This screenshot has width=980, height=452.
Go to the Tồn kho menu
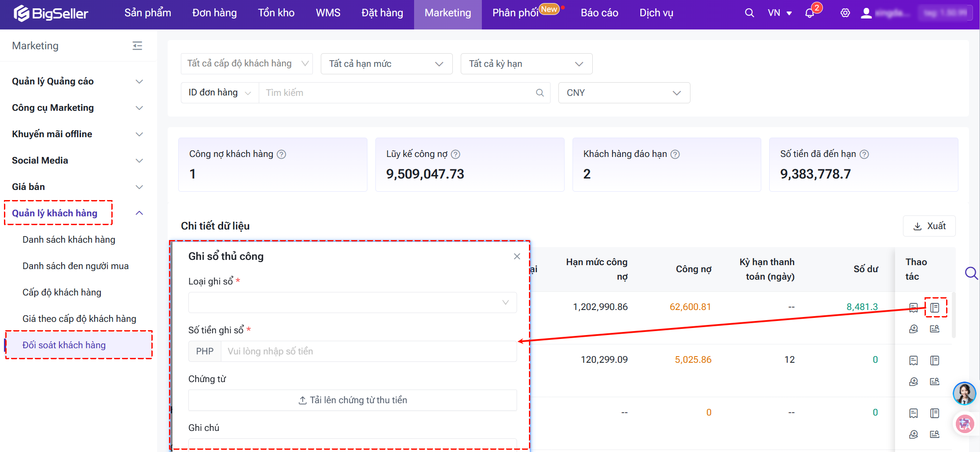click(x=276, y=13)
